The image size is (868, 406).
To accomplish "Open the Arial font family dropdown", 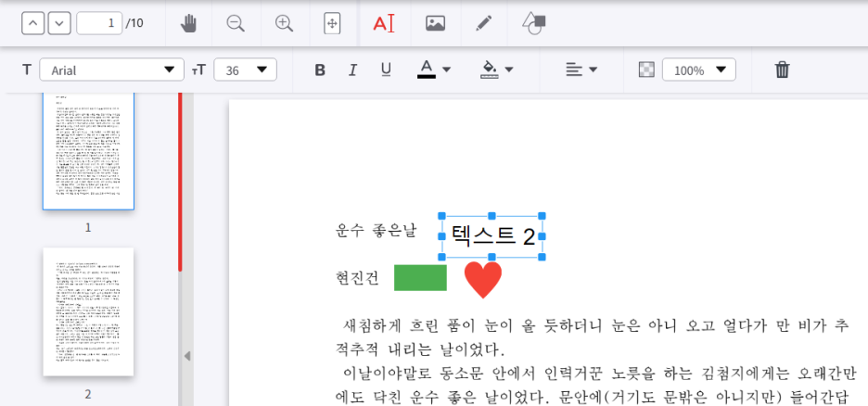I will (x=112, y=70).
